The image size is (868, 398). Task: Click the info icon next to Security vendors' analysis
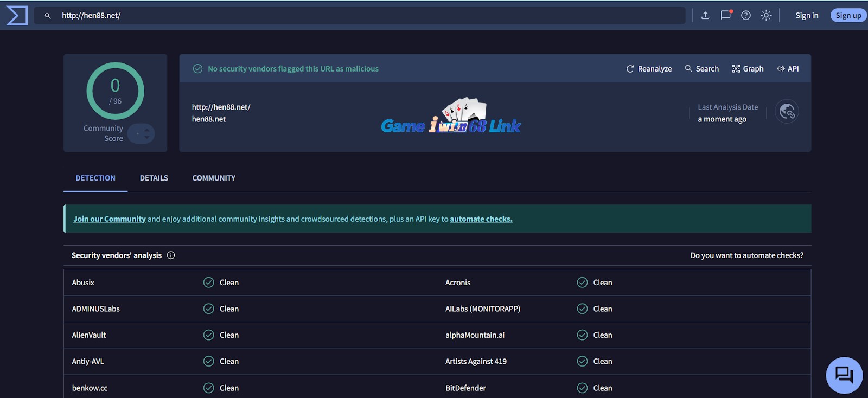pos(171,255)
